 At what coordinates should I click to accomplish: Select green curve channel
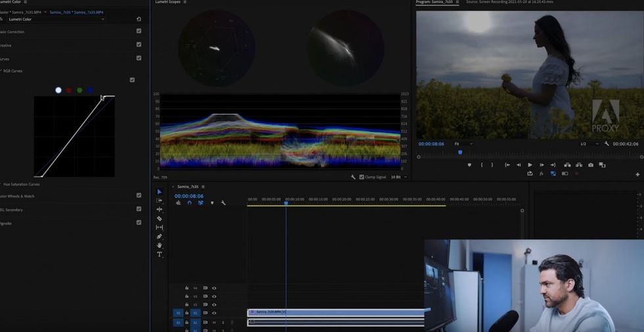click(x=80, y=90)
